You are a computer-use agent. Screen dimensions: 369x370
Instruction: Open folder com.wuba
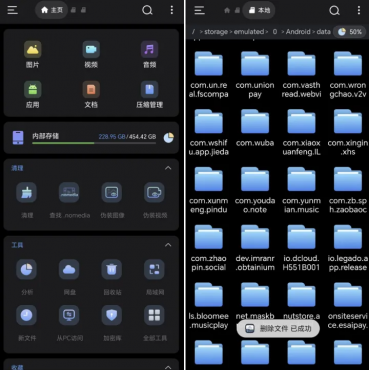point(255,129)
